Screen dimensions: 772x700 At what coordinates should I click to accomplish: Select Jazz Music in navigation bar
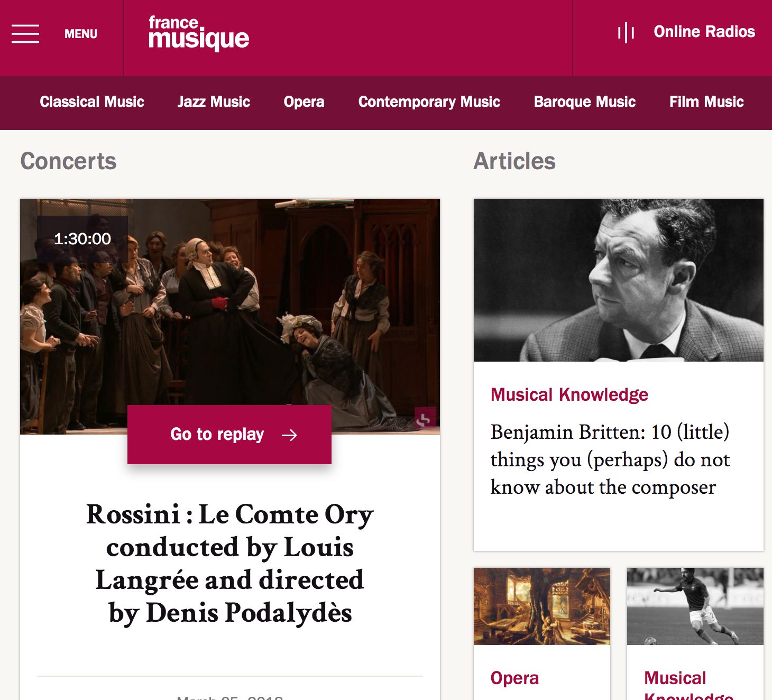tap(214, 102)
